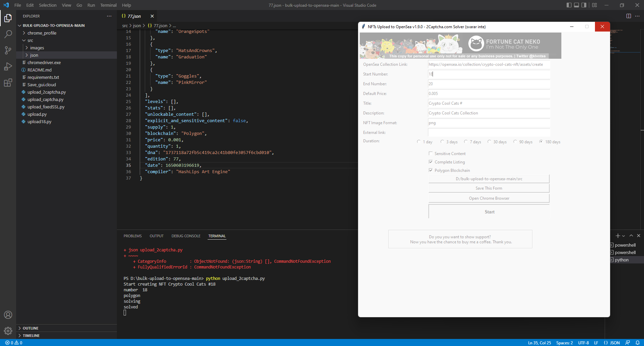Select the 7 days duration option
This screenshot has width=644, height=346.
pyautogui.click(x=466, y=142)
